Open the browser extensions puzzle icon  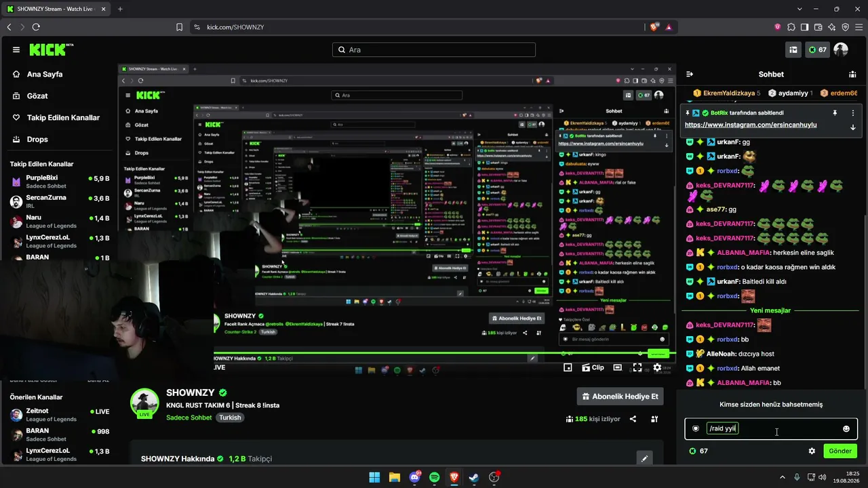[791, 27]
